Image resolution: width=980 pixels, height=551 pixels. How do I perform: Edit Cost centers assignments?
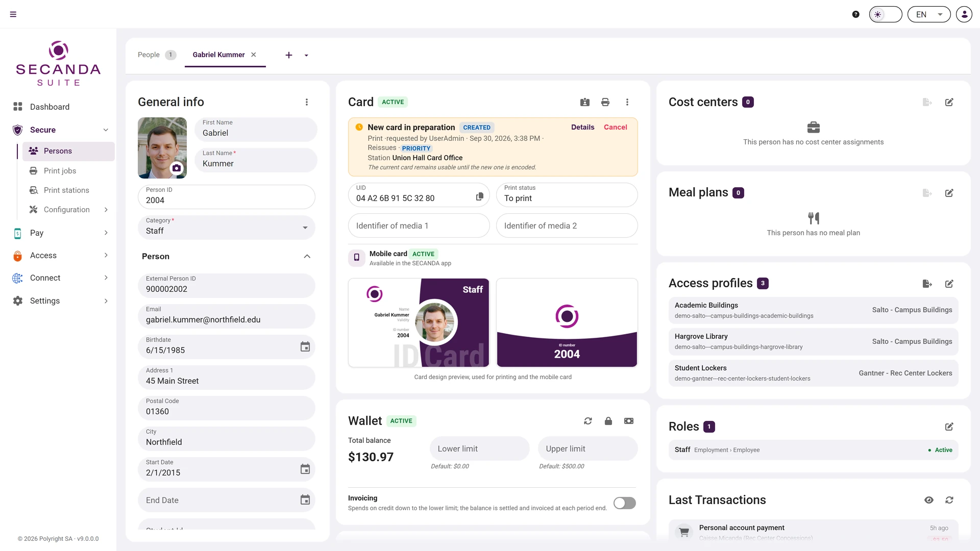[949, 102]
